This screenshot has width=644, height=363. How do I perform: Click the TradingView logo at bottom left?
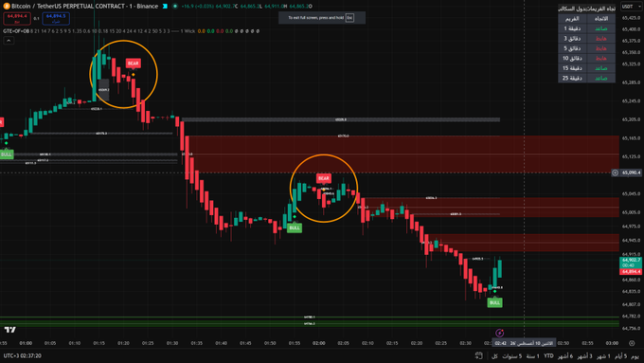[10, 330]
